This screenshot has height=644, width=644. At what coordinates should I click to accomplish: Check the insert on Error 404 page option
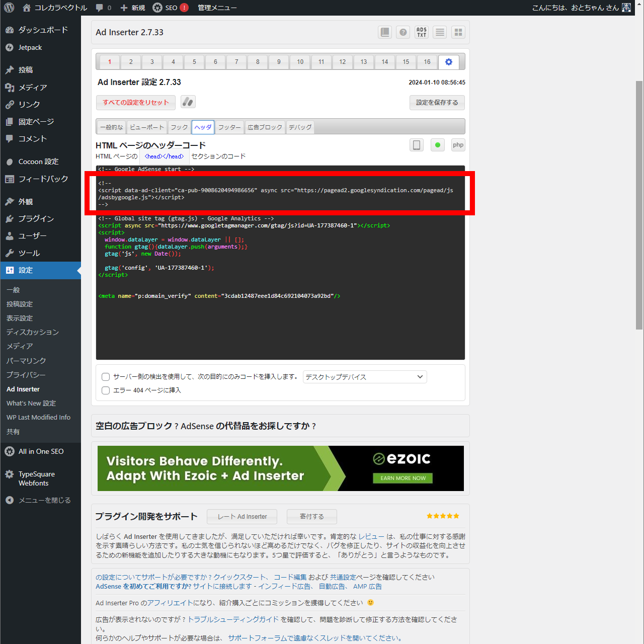pyautogui.click(x=106, y=390)
